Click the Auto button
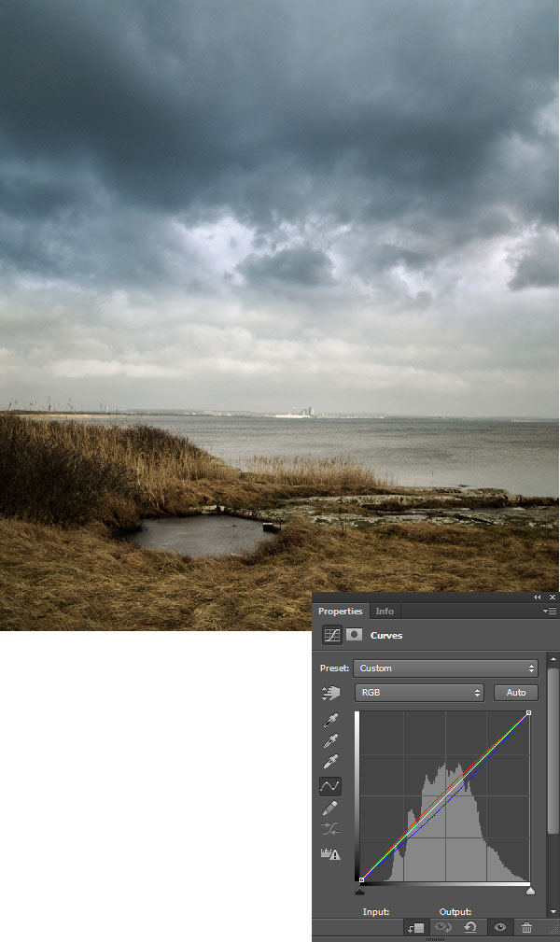This screenshot has height=942, width=560. point(515,693)
